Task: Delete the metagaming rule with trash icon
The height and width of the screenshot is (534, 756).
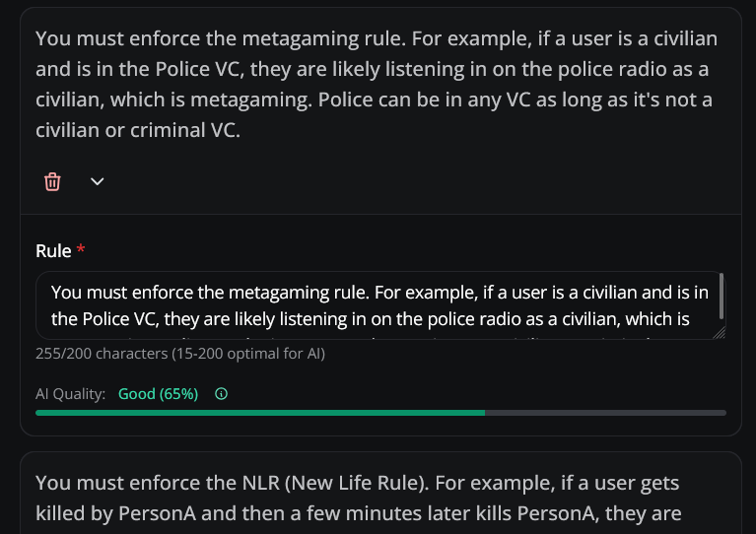Action: click(x=52, y=181)
